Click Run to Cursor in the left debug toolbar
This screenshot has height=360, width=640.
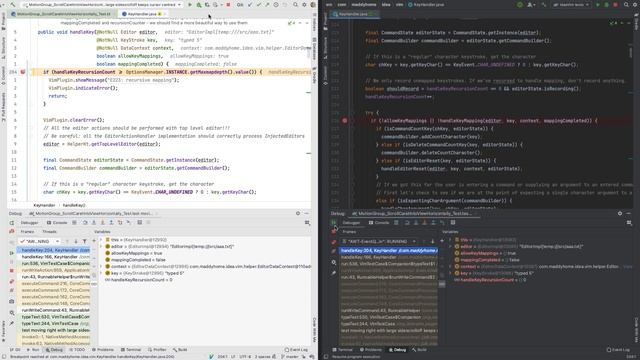point(129,223)
